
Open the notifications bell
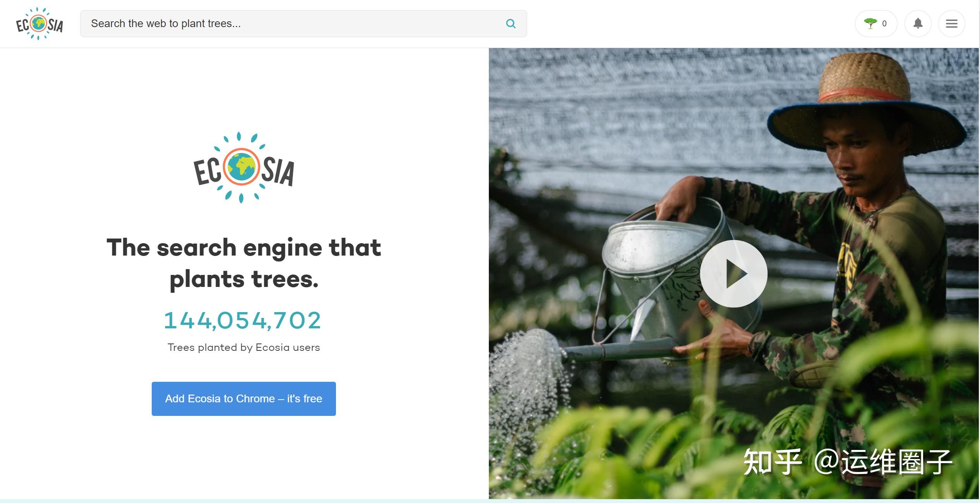[x=918, y=24]
